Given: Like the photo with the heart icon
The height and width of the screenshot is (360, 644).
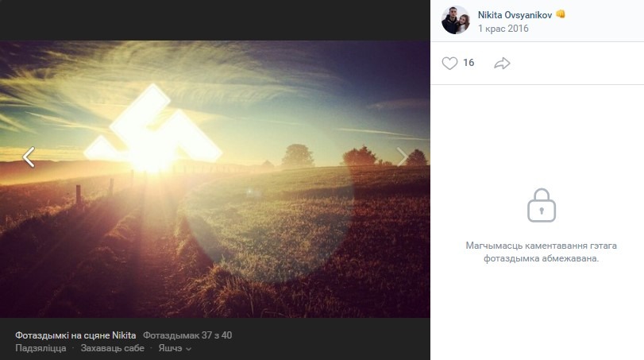Looking at the screenshot, I should point(449,63).
